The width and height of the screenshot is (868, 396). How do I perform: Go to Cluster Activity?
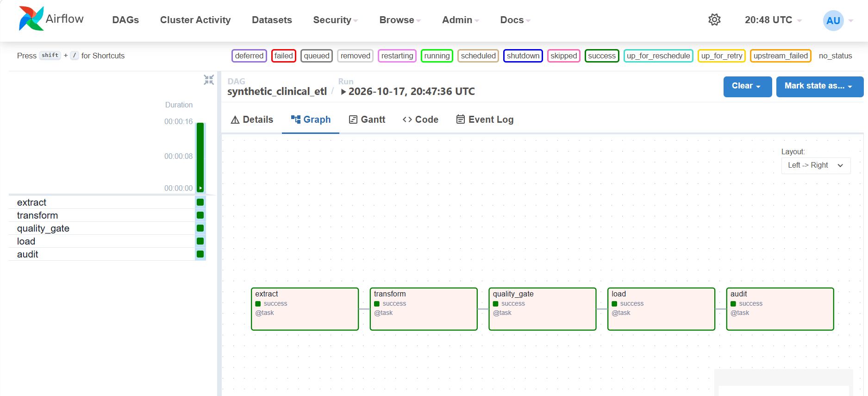coord(195,20)
